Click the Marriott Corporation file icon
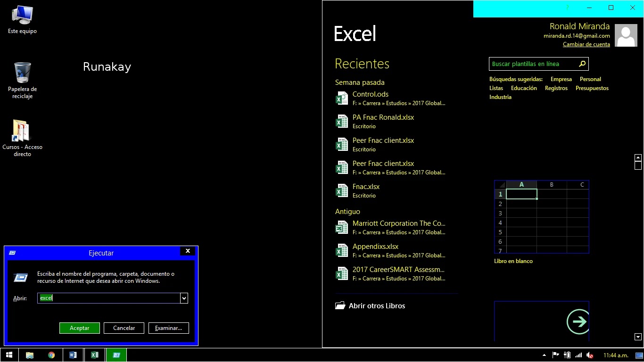The width and height of the screenshot is (644, 362). pos(341,228)
